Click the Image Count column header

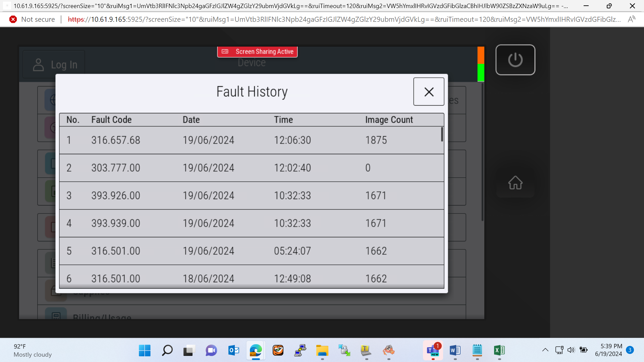389,120
